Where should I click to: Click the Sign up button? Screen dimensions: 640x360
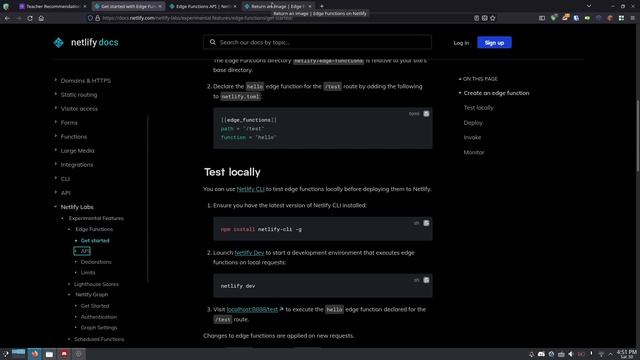[x=494, y=42]
